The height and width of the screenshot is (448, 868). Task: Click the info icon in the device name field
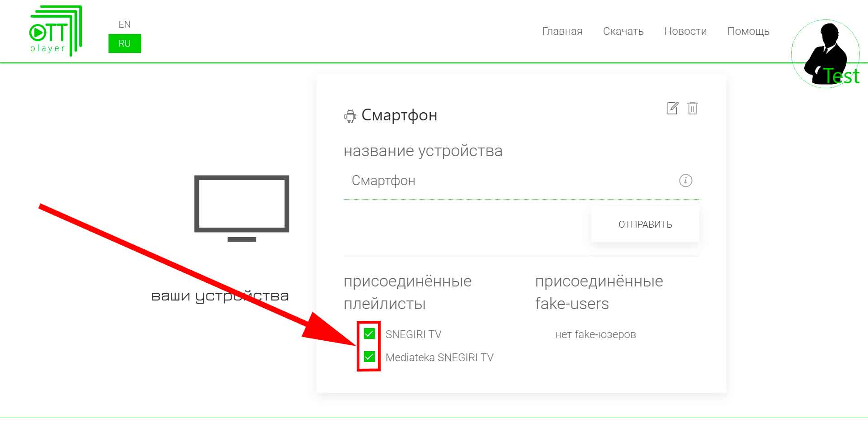point(685,181)
